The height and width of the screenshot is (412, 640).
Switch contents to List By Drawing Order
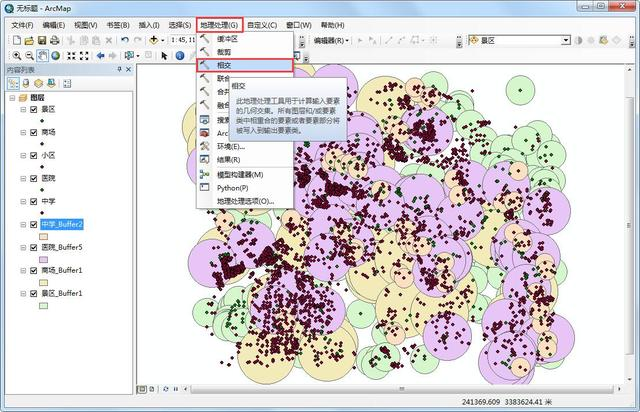pyautogui.click(x=13, y=84)
